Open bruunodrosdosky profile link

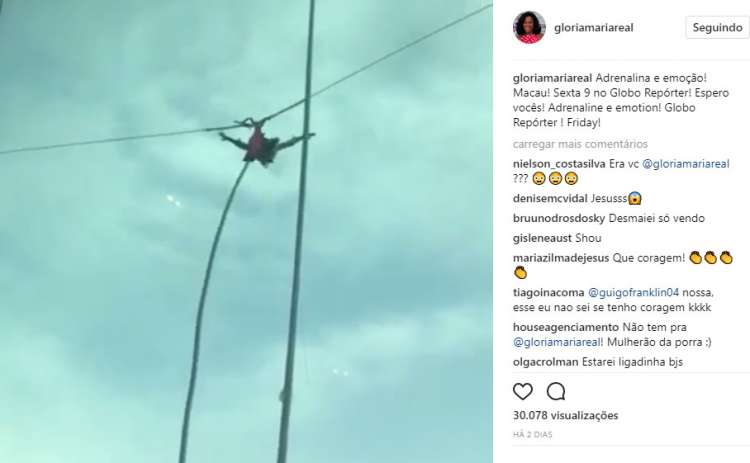(x=559, y=219)
